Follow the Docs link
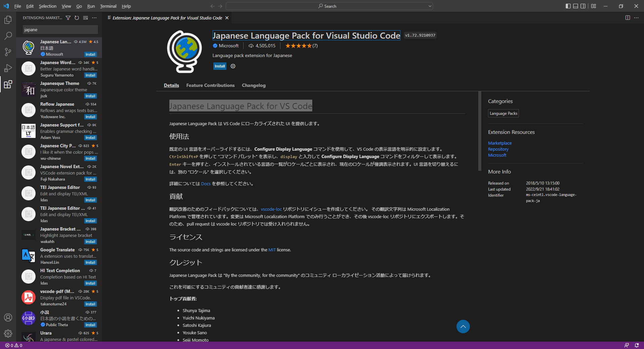 tap(206, 184)
